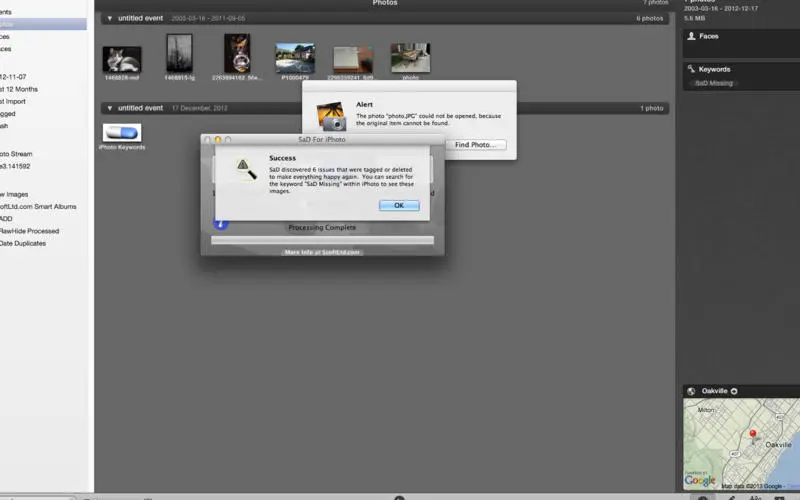Select the ADD album in sidebar
Viewport: 800px width, 500px height.
click(x=6, y=219)
